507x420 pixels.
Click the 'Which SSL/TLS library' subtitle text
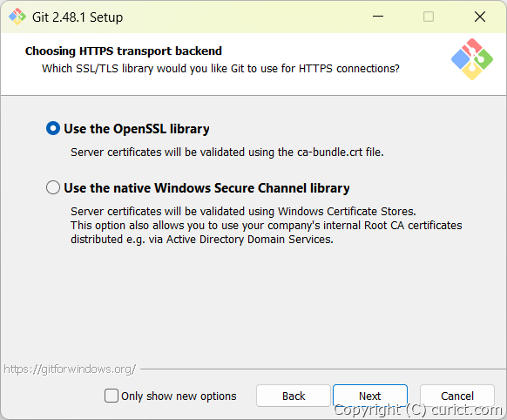click(x=220, y=69)
